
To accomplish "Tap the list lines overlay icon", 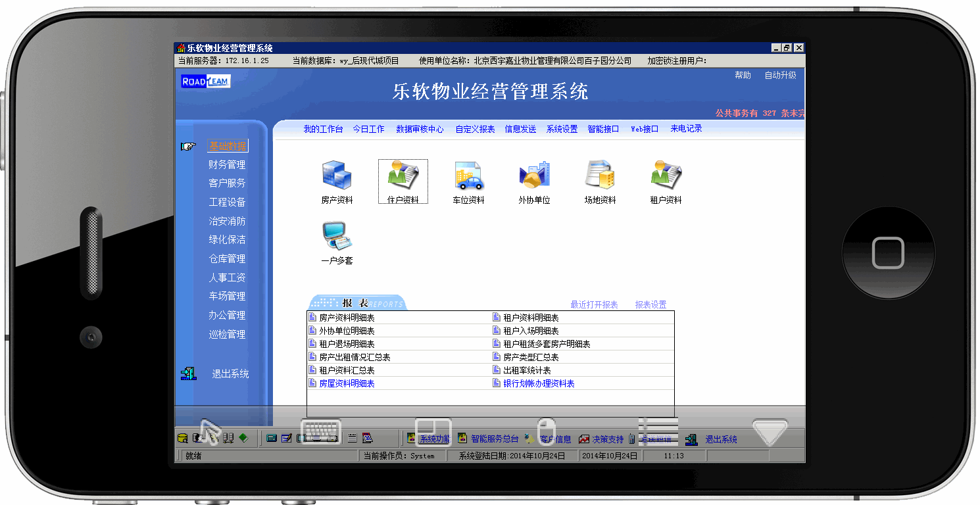I will [x=658, y=431].
